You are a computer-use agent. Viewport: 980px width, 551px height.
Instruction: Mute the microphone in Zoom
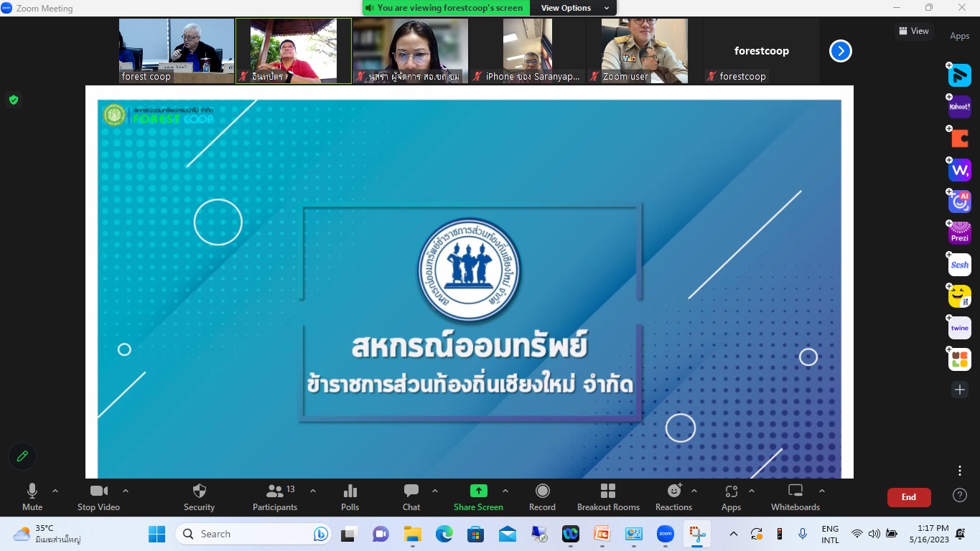(32, 497)
